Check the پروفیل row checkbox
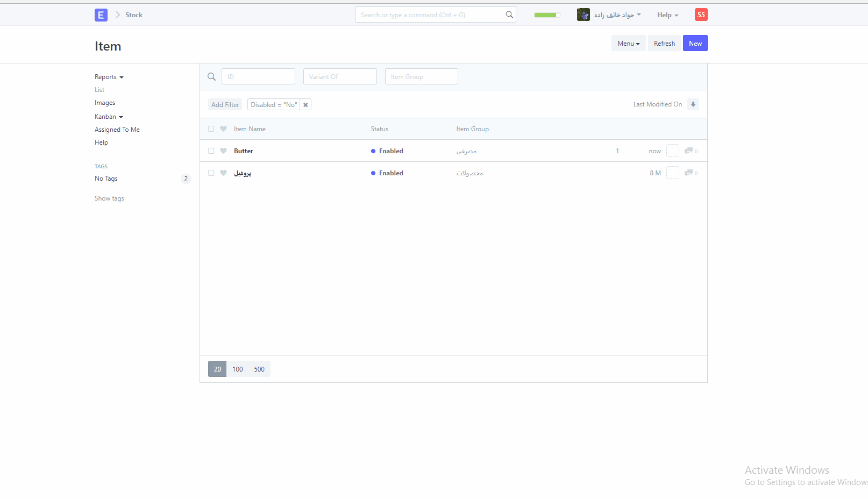 click(211, 173)
